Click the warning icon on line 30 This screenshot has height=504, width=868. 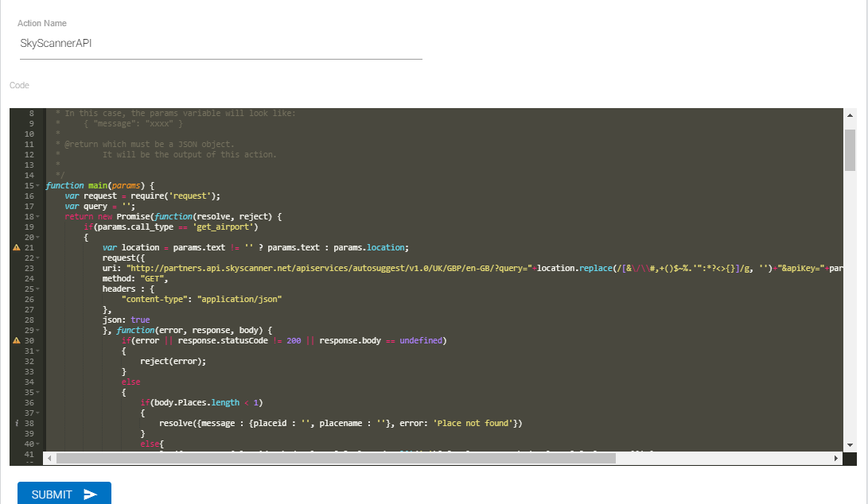click(16, 341)
